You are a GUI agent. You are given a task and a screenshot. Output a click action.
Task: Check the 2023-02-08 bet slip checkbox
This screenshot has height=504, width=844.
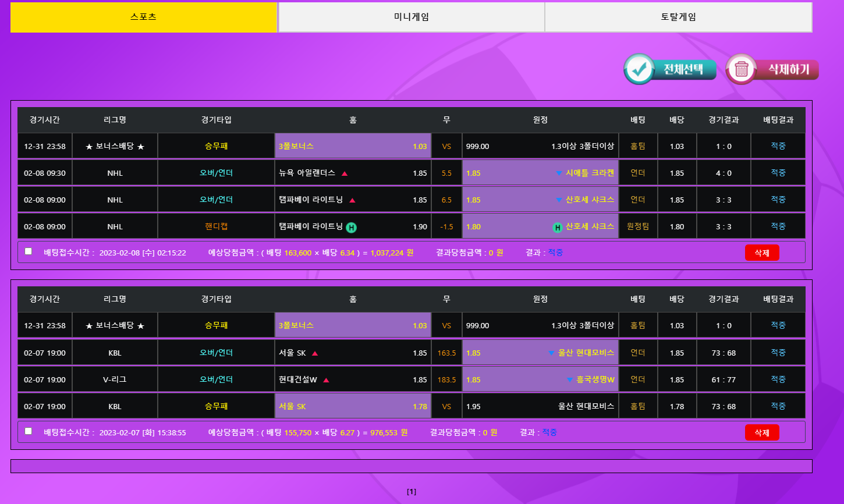[x=29, y=251]
